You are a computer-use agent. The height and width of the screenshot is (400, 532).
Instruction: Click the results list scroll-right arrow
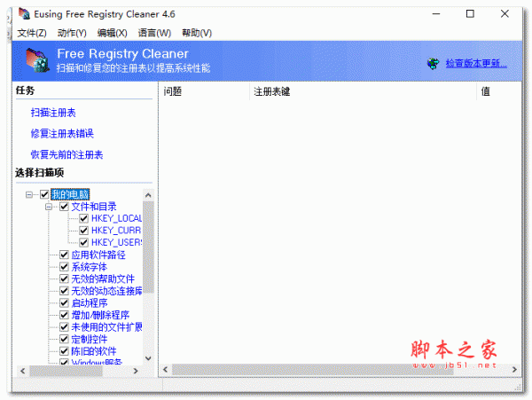coord(514,369)
